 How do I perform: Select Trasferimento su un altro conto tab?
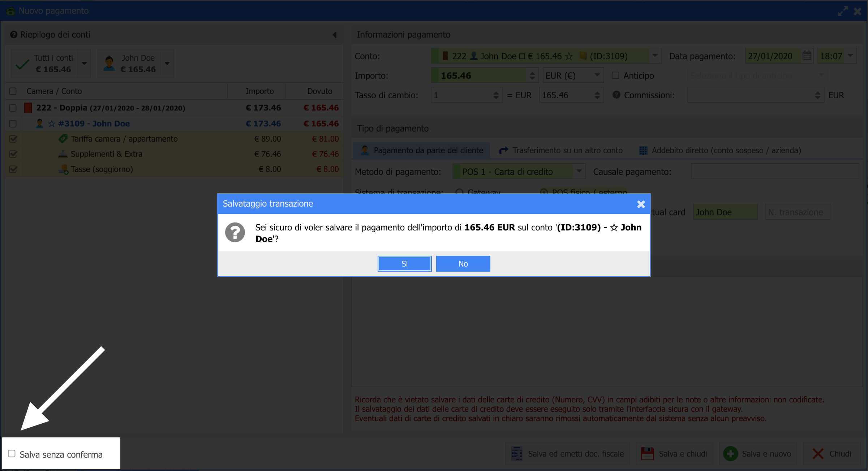(x=560, y=150)
